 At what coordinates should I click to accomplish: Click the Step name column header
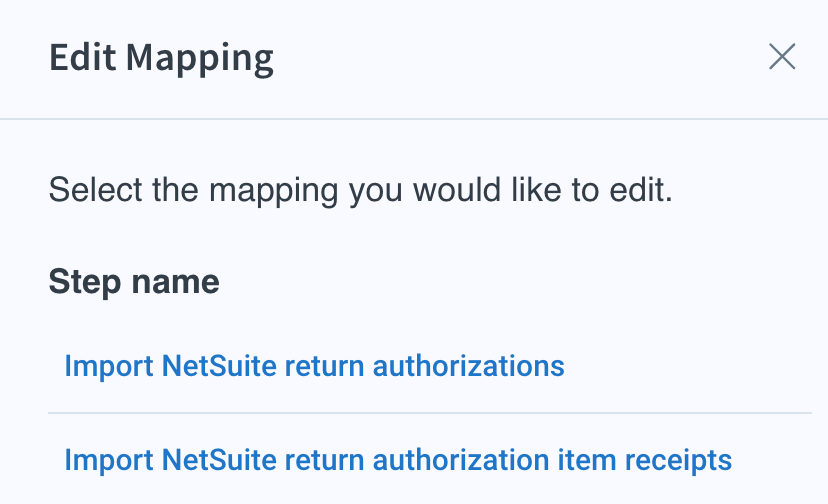(134, 281)
